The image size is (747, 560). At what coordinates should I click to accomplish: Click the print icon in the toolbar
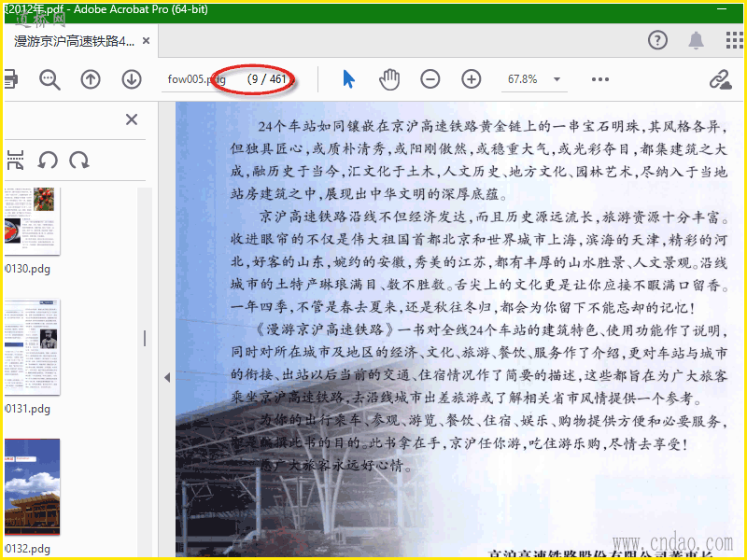(x=10, y=79)
